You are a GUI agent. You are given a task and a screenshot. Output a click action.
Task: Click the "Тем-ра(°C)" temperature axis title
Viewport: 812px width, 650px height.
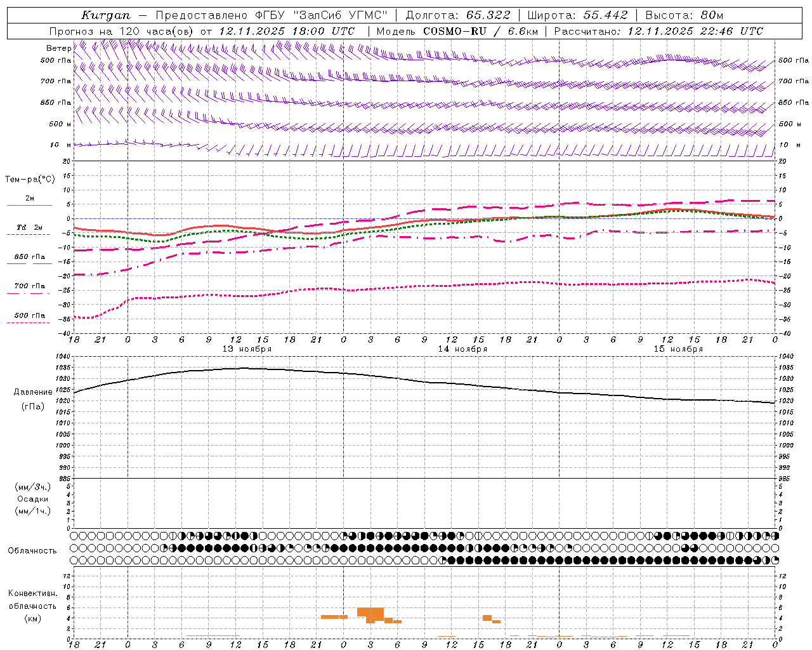point(30,180)
